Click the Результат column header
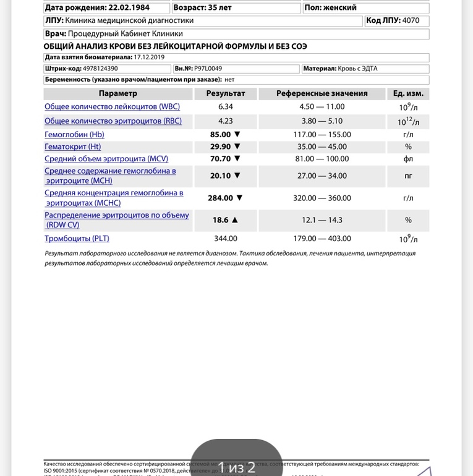 225,93
